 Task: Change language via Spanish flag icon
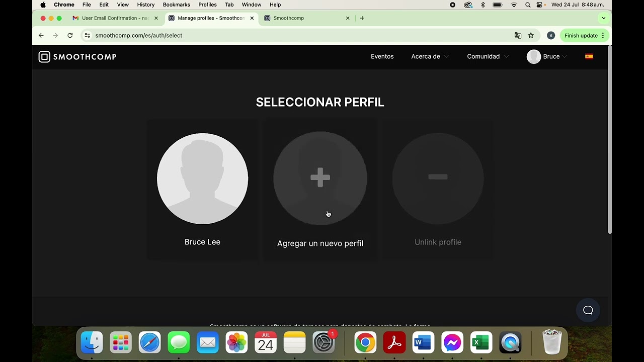[x=589, y=56]
